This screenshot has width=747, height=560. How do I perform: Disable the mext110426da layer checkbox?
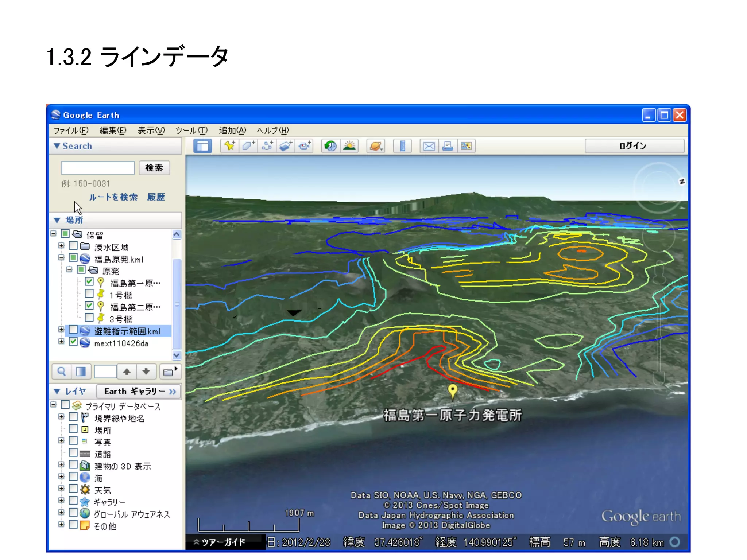click(x=73, y=342)
